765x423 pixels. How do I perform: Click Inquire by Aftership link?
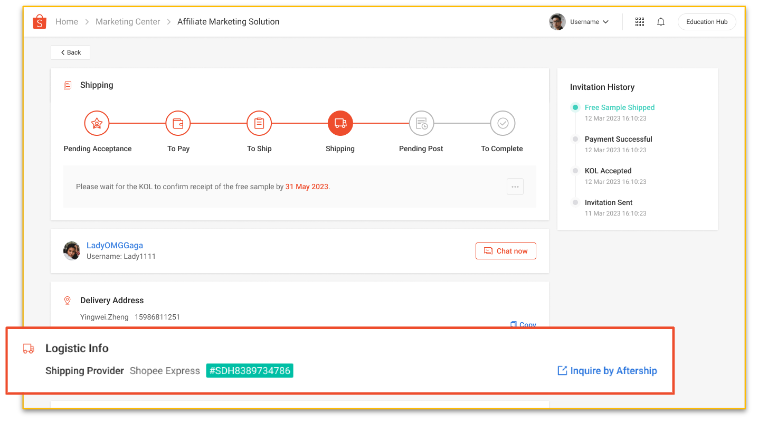click(607, 371)
